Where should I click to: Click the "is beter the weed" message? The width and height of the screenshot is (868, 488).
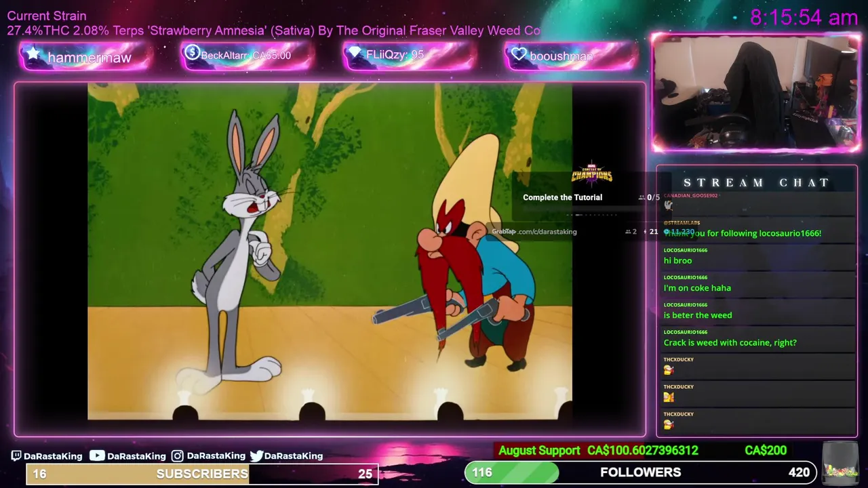pyautogui.click(x=698, y=315)
